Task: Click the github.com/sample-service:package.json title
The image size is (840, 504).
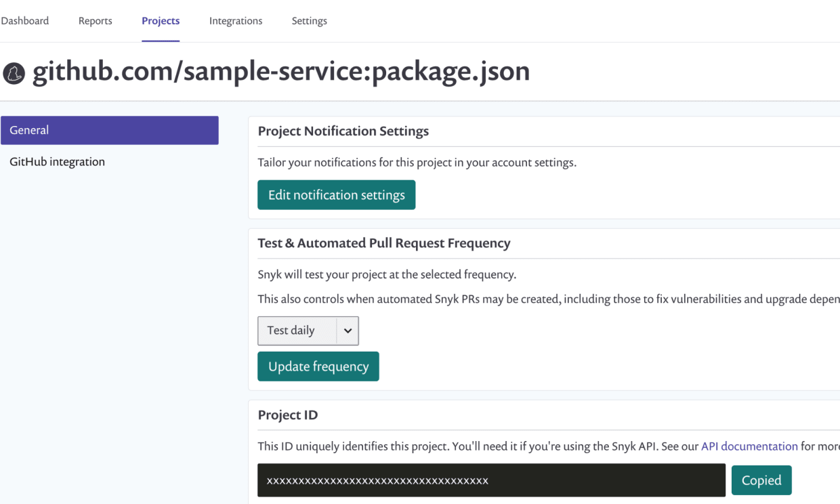Action: pyautogui.click(x=281, y=72)
